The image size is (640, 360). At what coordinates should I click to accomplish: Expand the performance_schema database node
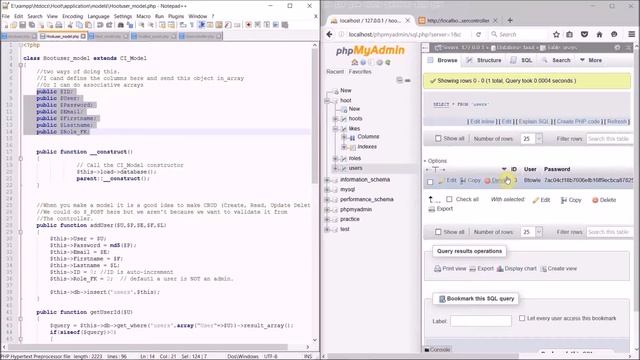click(x=327, y=200)
